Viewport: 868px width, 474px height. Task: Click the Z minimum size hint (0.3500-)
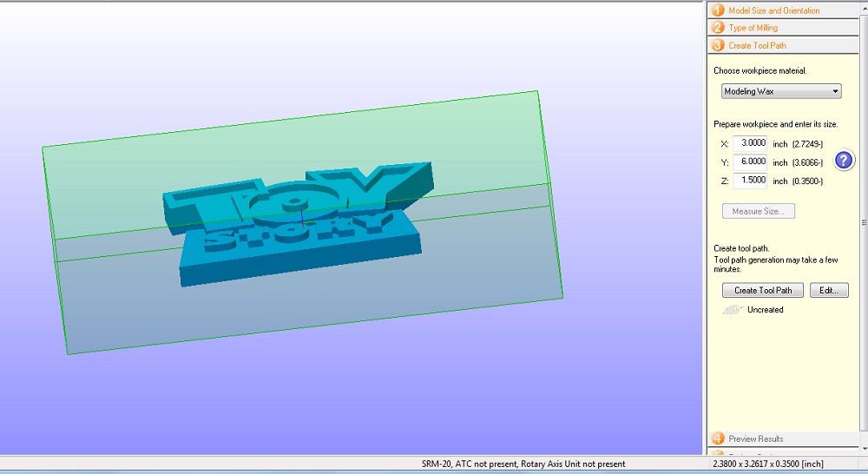(x=807, y=181)
